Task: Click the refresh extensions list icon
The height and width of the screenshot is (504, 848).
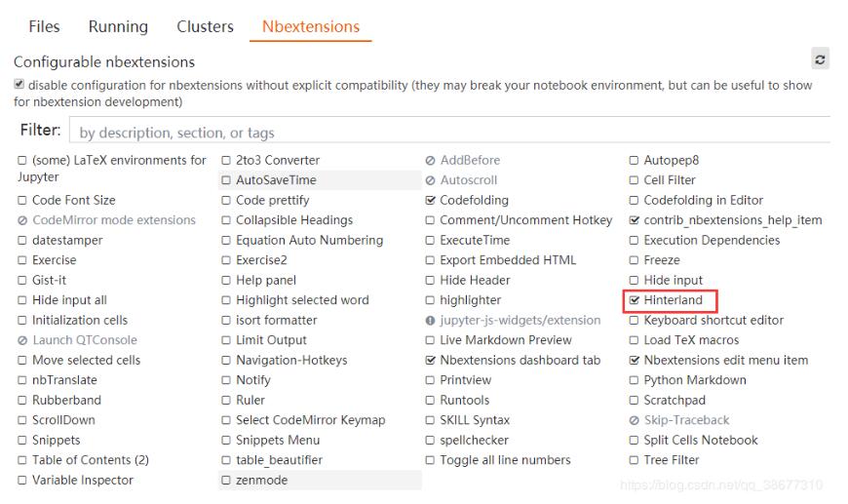Action: click(x=821, y=60)
